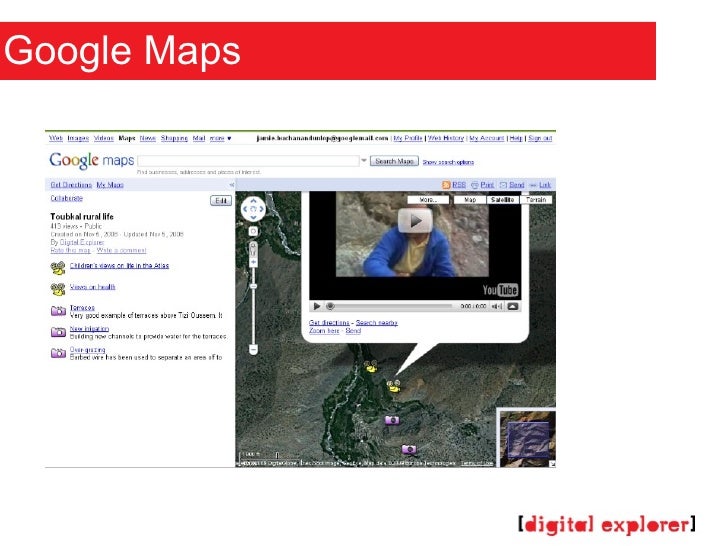This screenshot has height=546, width=728.
Task: Click the overview minimap thumbnail
Action: [x=526, y=438]
